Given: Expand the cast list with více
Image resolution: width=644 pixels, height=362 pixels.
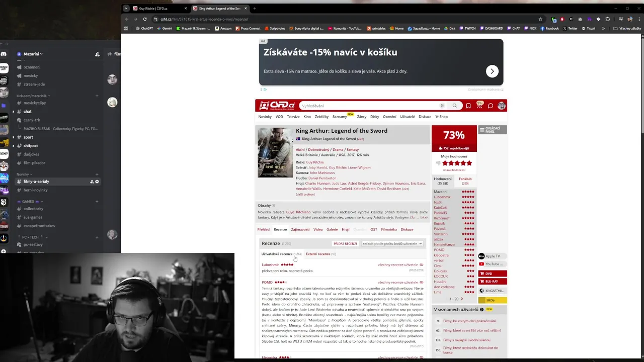Looking at the screenshot, I should tap(406, 189).
